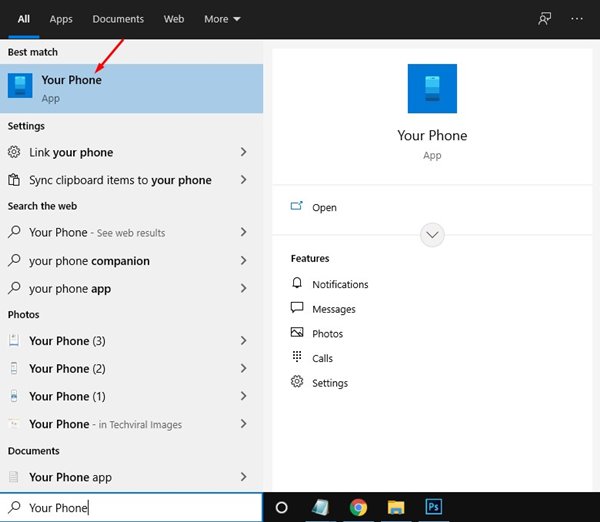Screen dimensions: 600x522
Task: Select the All tab
Action: pos(24,19)
